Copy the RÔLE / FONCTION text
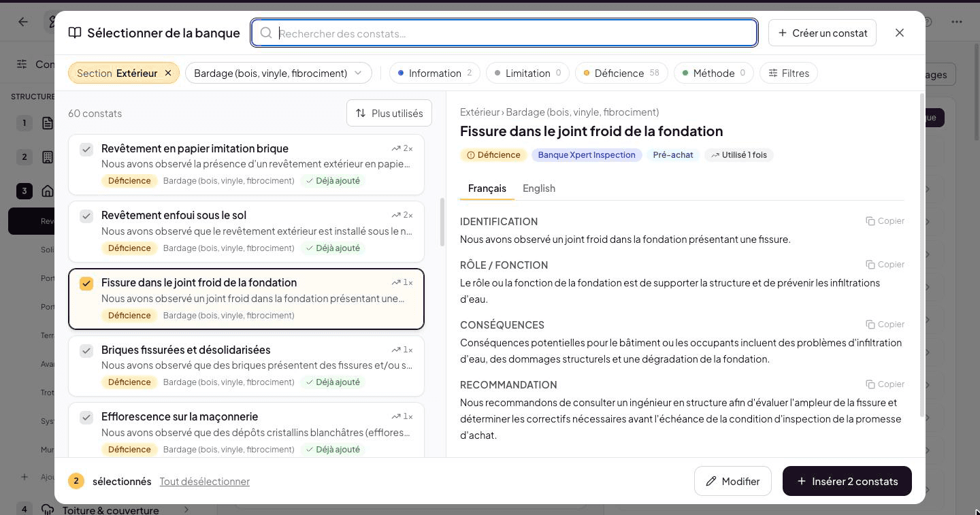980x515 pixels. click(x=885, y=264)
